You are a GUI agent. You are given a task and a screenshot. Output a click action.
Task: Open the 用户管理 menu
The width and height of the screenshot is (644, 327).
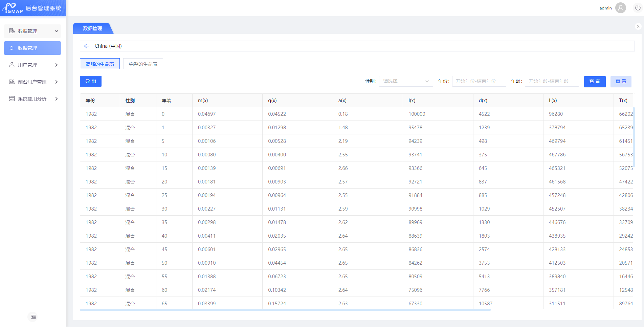coord(32,65)
